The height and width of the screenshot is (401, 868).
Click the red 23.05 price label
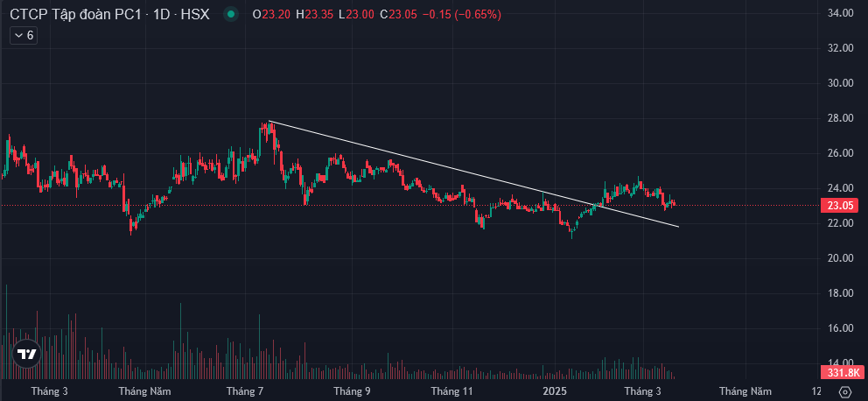[840, 206]
